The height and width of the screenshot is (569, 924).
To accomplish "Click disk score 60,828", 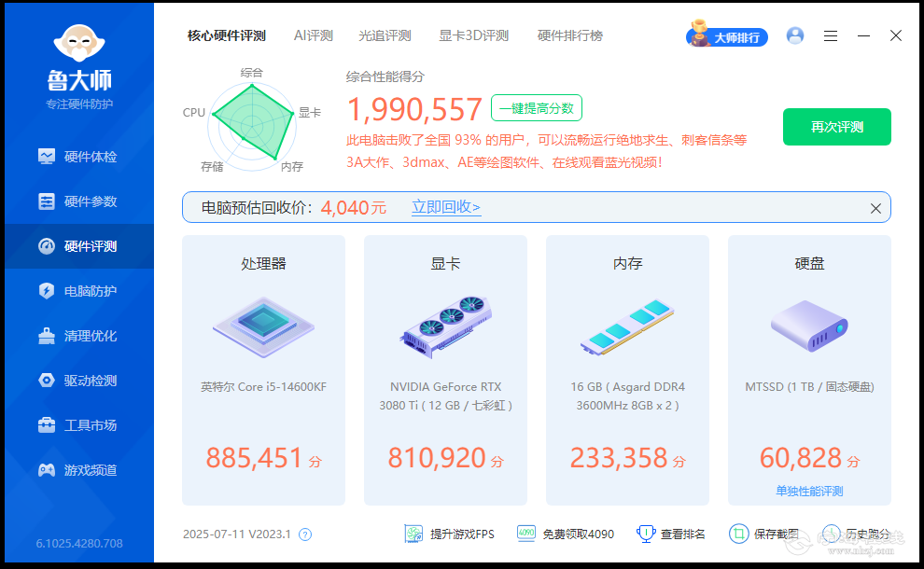I will [800, 458].
